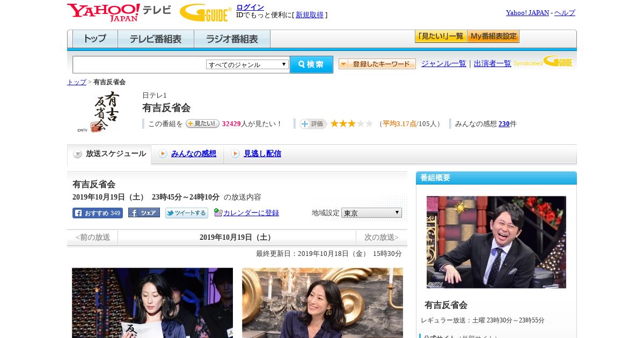Click the ツイートする button
Image resolution: width=644 pixels, height=338 pixels.
pyautogui.click(x=186, y=213)
